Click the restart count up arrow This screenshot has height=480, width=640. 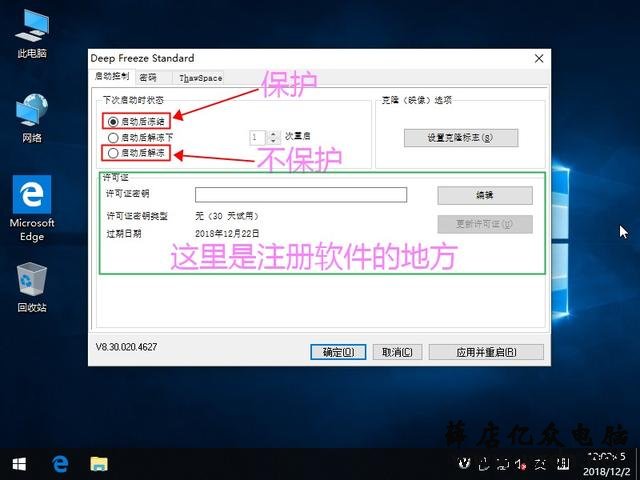point(273,133)
